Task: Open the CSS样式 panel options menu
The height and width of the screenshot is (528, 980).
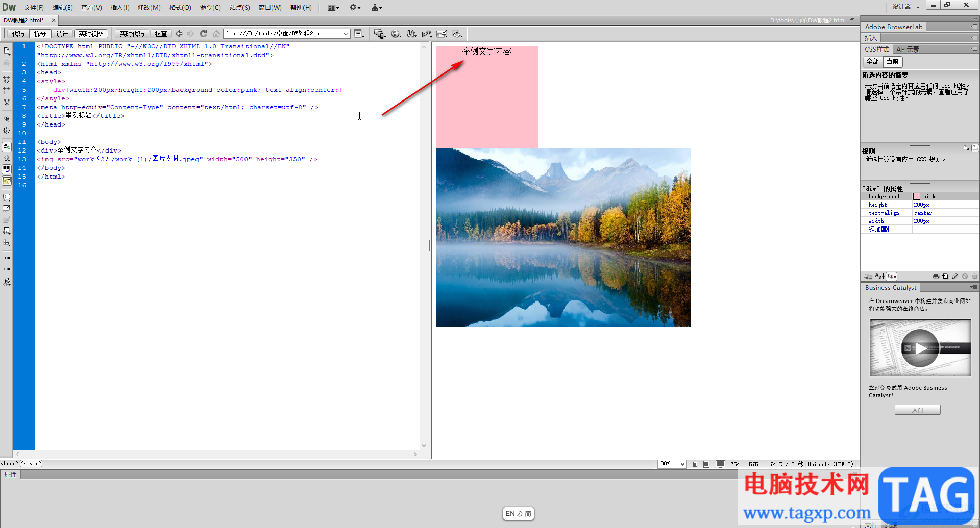Action: click(974, 49)
